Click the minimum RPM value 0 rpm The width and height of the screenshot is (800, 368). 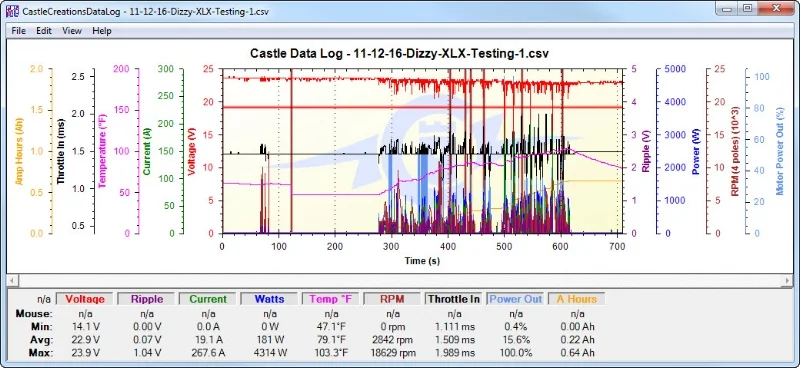(x=392, y=327)
